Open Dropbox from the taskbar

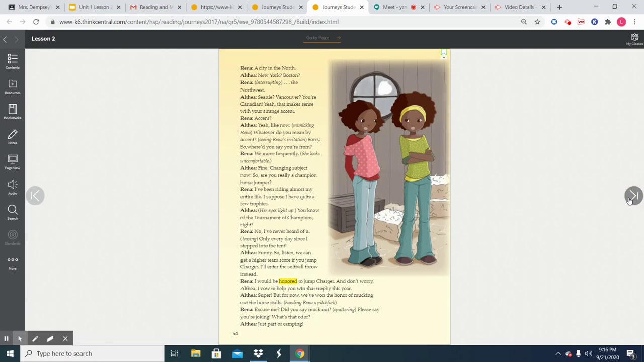click(258, 353)
